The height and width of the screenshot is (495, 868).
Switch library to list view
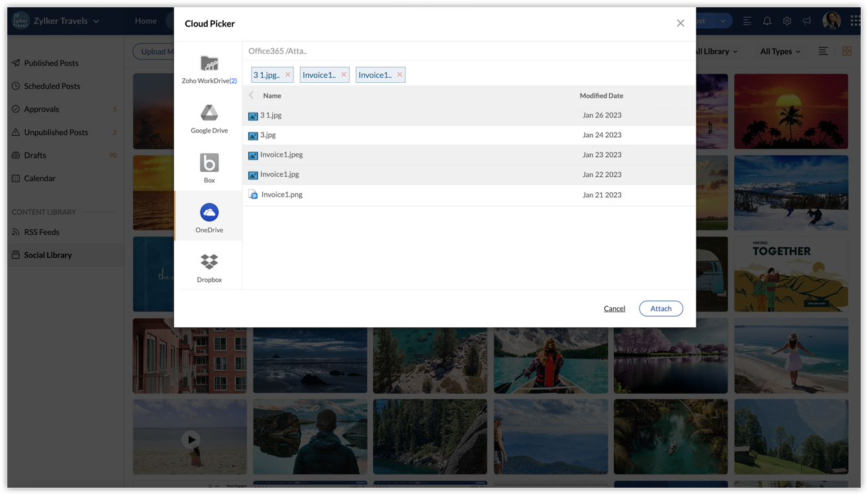[823, 51]
